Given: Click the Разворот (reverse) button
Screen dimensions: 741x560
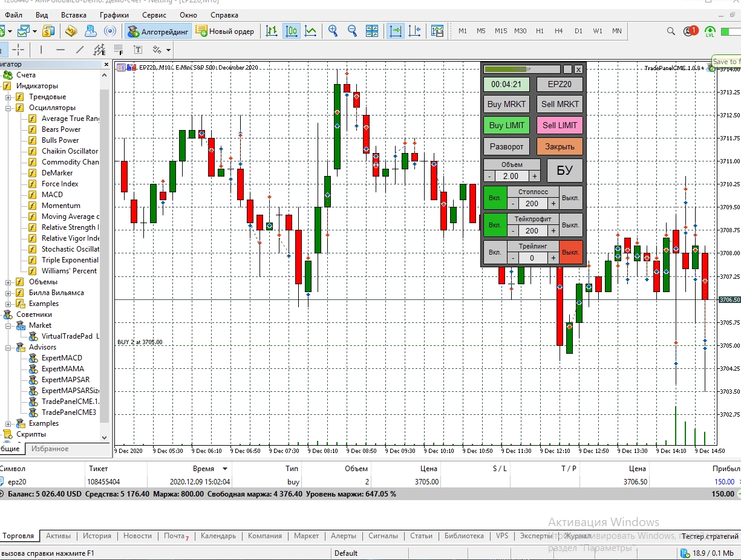Looking at the screenshot, I should click(x=507, y=146).
